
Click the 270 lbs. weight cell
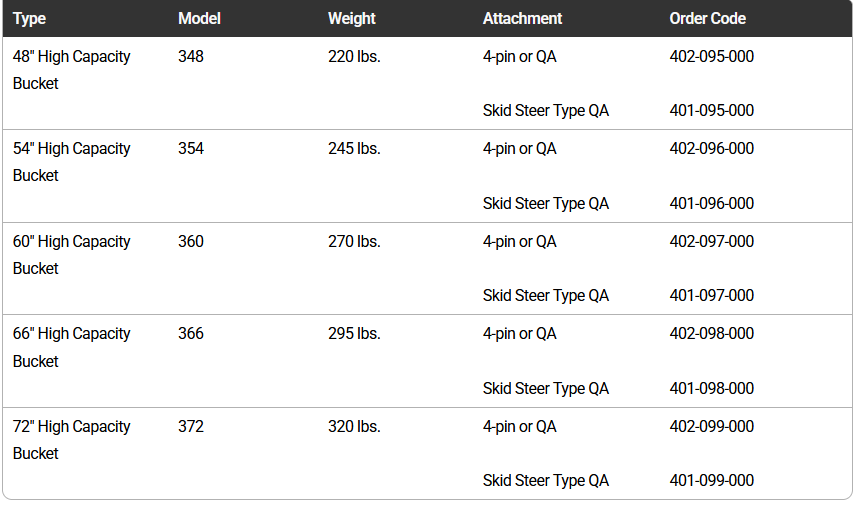[x=354, y=242]
